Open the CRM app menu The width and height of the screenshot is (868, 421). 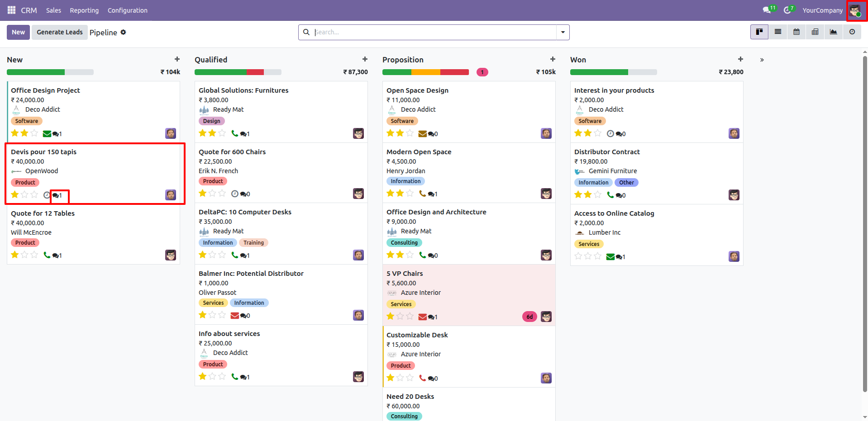point(29,10)
